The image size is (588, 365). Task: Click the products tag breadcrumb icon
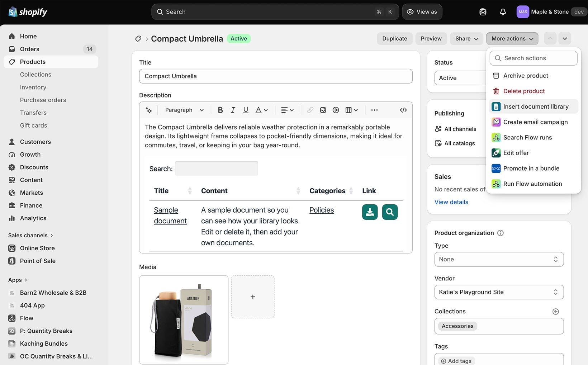[138, 38]
